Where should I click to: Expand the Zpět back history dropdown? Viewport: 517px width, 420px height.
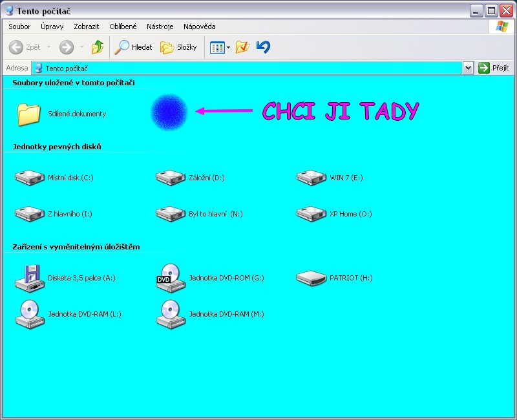(x=49, y=48)
